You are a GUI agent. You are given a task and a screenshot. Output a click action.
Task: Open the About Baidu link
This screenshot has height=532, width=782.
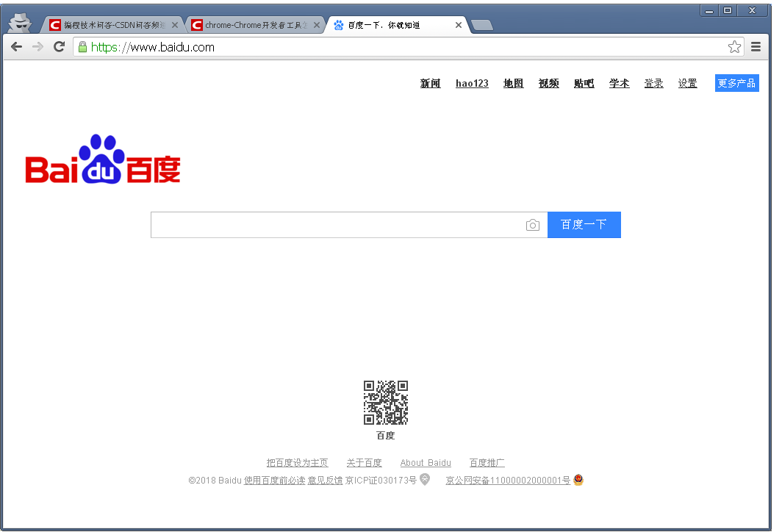tap(426, 463)
